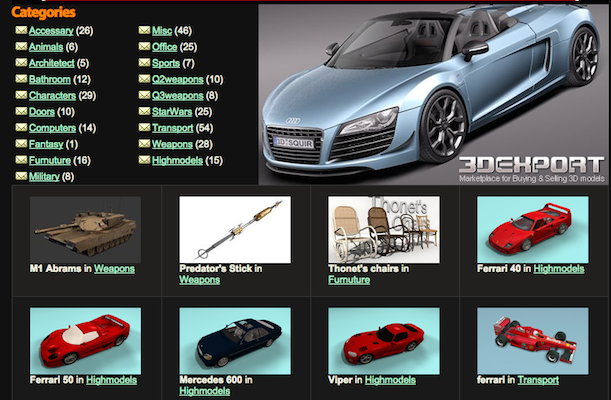Screen dimensions: 611x400
Task: Click the envelope icon beside Furnuture
Action: 21,160
